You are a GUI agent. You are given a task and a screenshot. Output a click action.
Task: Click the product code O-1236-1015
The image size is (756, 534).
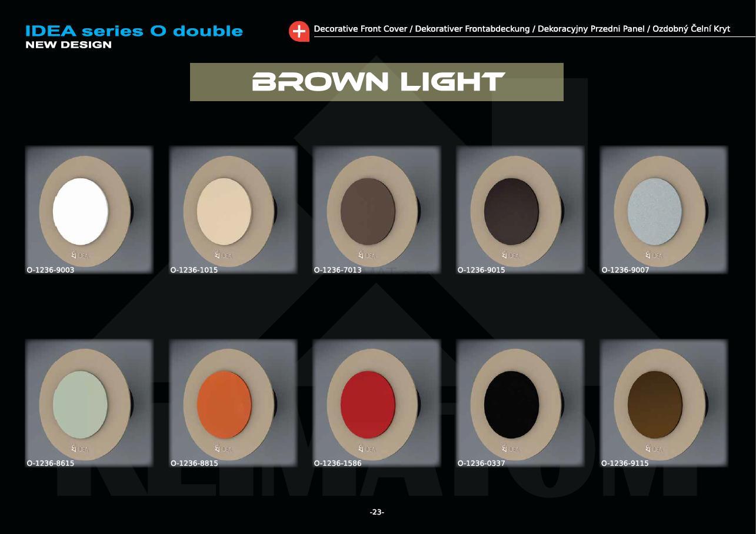[194, 271]
